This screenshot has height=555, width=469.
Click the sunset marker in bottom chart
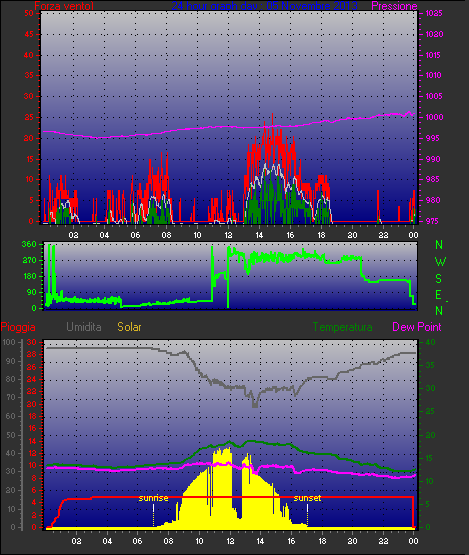307,498
